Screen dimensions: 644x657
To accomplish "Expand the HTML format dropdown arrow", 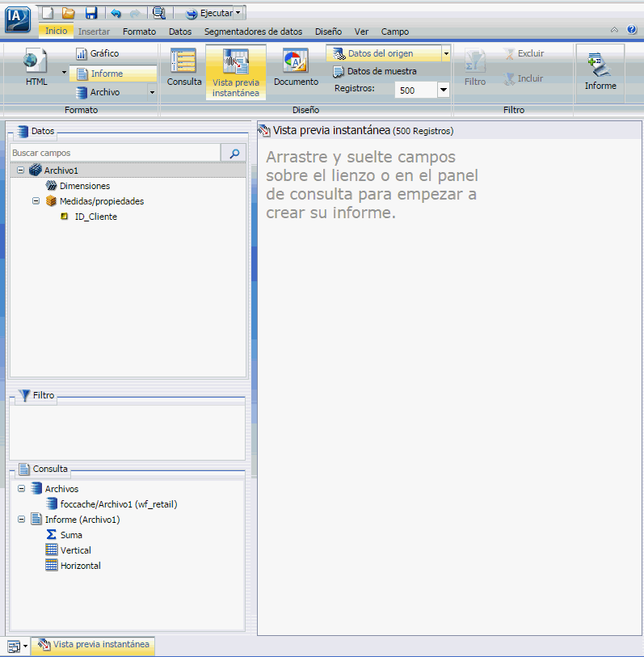I will [64, 72].
